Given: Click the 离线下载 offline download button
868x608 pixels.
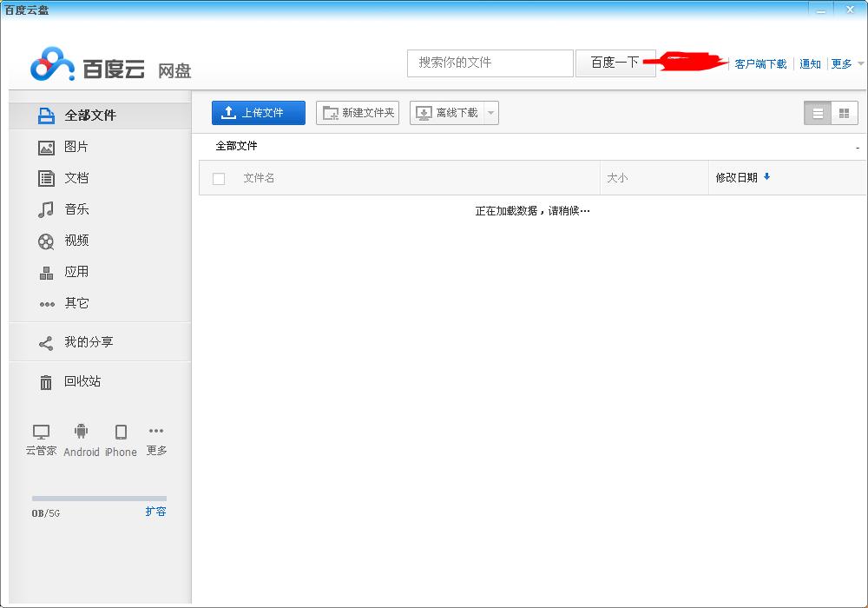Looking at the screenshot, I should [x=447, y=113].
